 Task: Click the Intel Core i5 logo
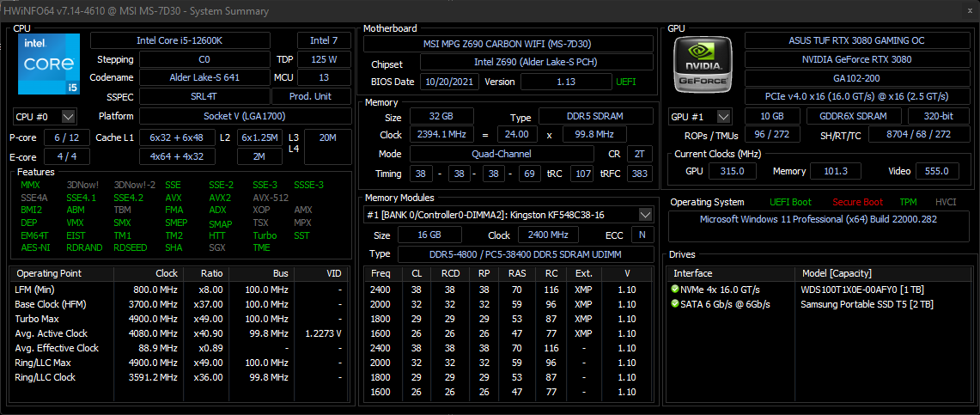click(49, 64)
